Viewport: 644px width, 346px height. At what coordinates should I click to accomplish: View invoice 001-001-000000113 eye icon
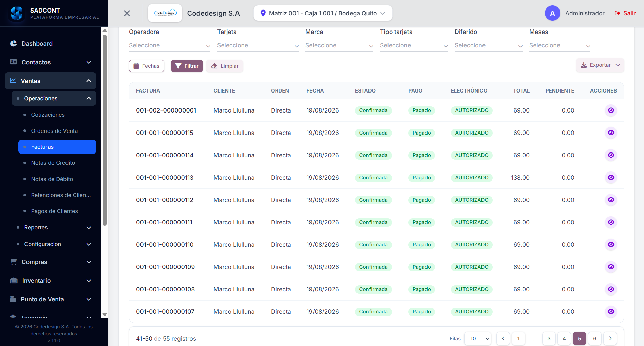click(x=611, y=177)
